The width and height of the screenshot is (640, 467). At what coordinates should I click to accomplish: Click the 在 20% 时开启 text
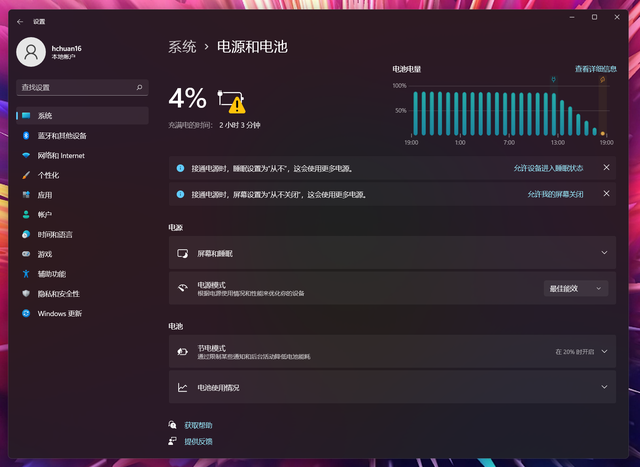pyautogui.click(x=575, y=351)
